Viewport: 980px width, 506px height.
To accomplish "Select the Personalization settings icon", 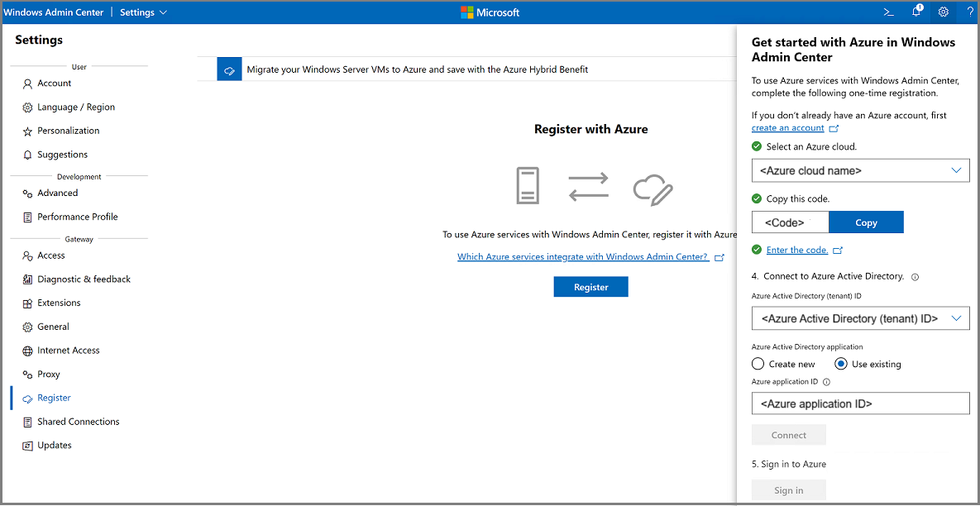I will pos(26,131).
